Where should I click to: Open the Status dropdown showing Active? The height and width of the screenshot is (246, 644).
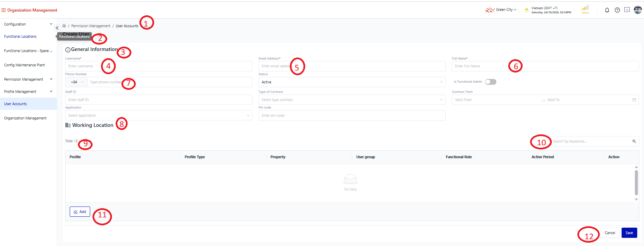click(x=352, y=82)
